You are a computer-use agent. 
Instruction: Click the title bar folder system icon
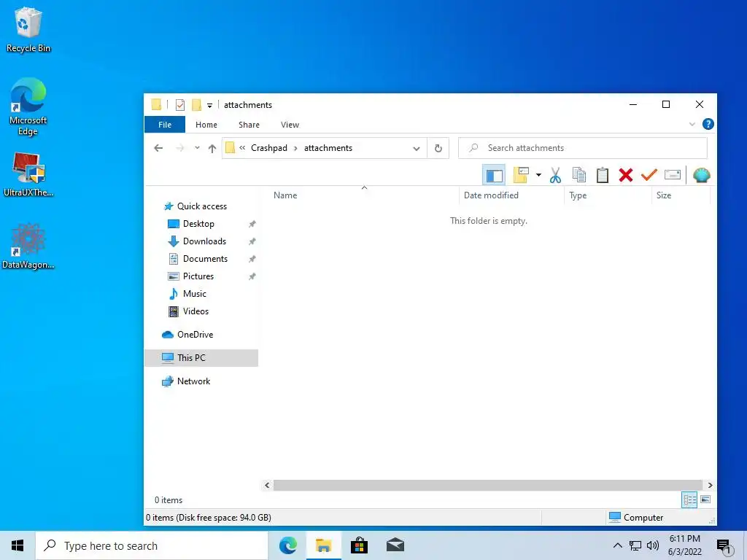pyautogui.click(x=156, y=105)
